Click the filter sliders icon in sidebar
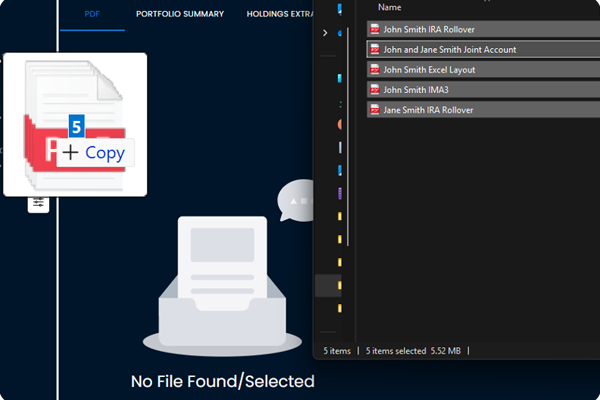The image size is (600, 400). [38, 203]
